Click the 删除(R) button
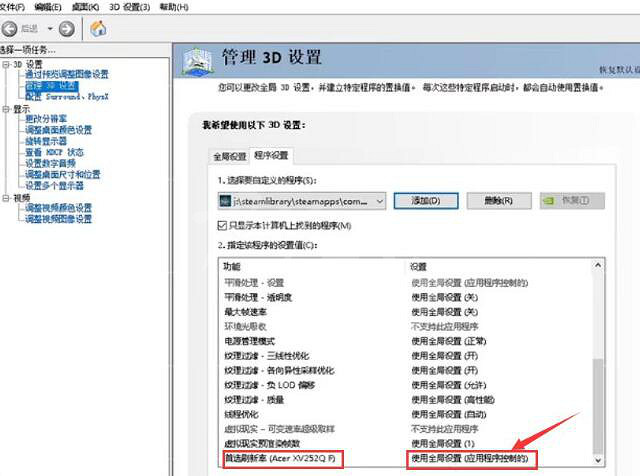Screen dimensions: 640x476 (499, 201)
